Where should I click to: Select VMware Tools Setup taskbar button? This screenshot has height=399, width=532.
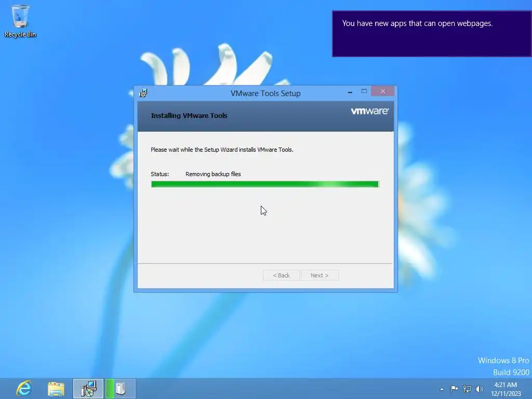pos(88,389)
